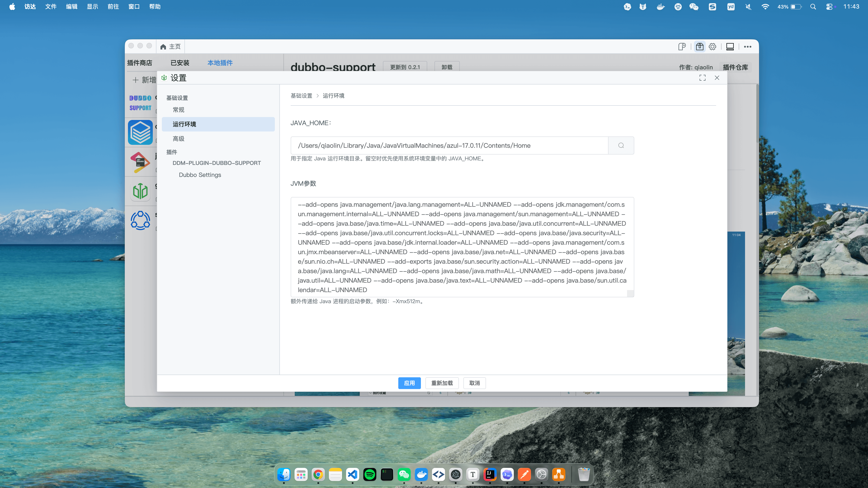The height and width of the screenshot is (488, 868).
Task: Maximize the settings dialog with fullscreen icon
Action: click(702, 78)
